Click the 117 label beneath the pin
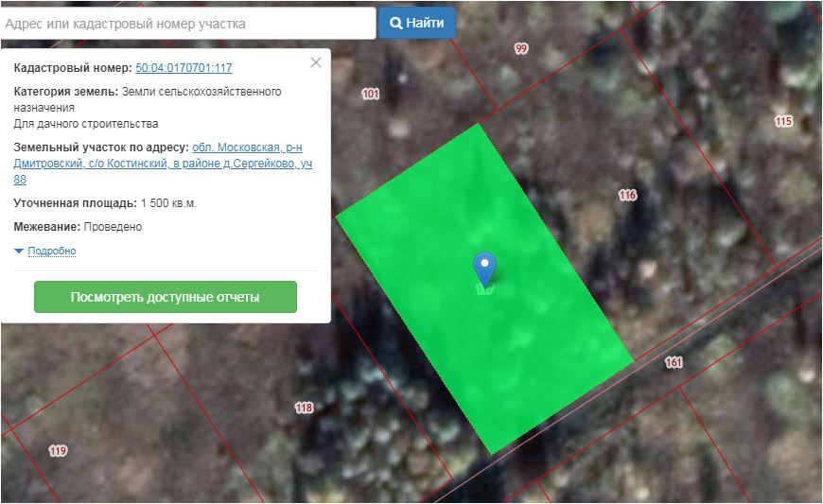This screenshot has width=823, height=504. coord(484,290)
